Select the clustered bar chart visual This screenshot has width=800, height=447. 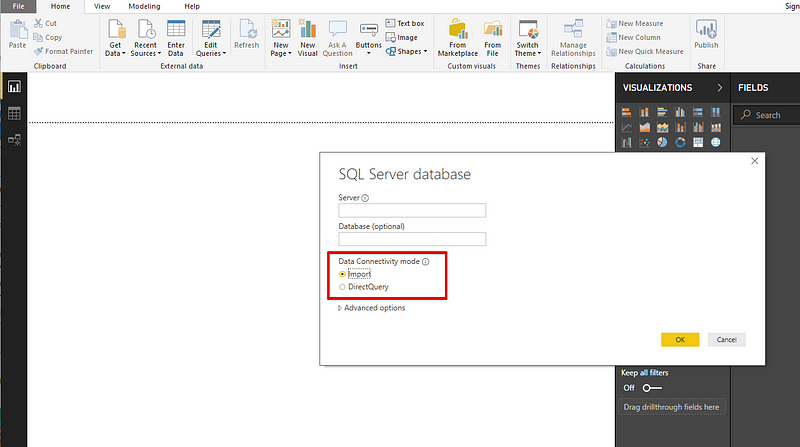(x=662, y=112)
